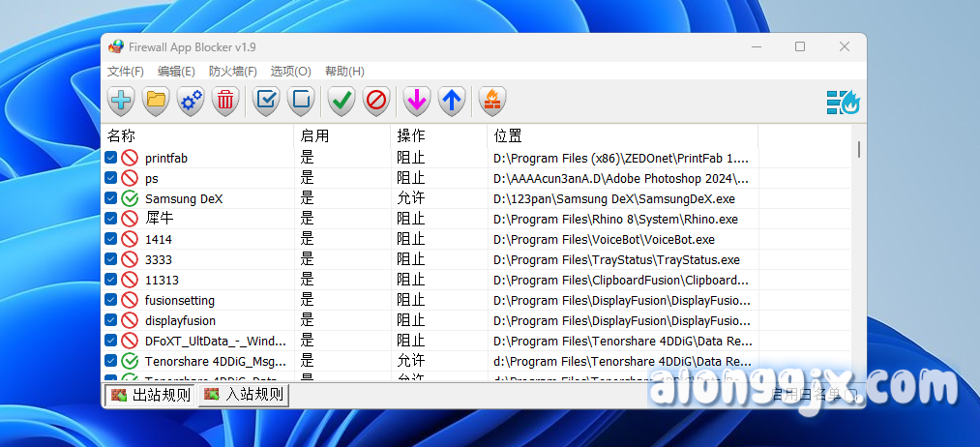Toggle the fusionsetting rule checkbox
This screenshot has width=980, height=447.
(x=111, y=300)
